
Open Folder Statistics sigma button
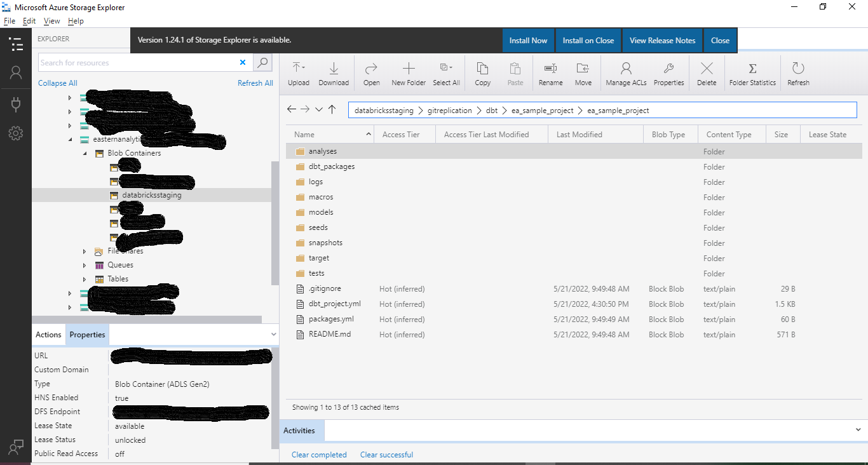click(x=752, y=74)
